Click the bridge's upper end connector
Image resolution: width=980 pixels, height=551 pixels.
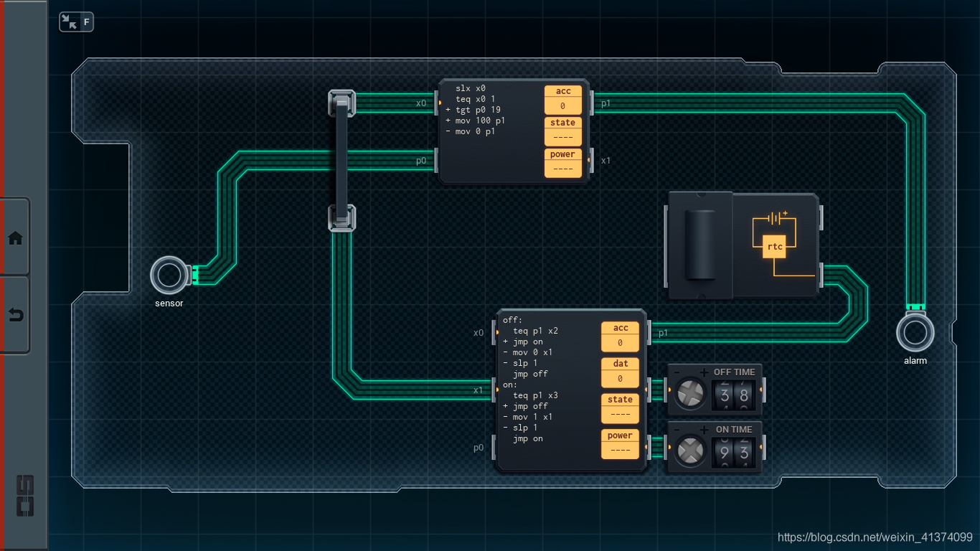341,103
